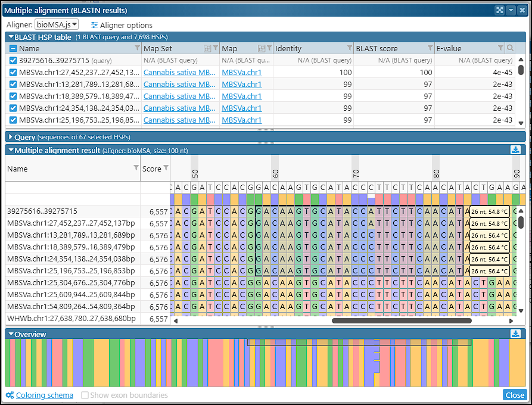532x405 pixels.
Task: Open the Identity column filter
Action: (350, 49)
